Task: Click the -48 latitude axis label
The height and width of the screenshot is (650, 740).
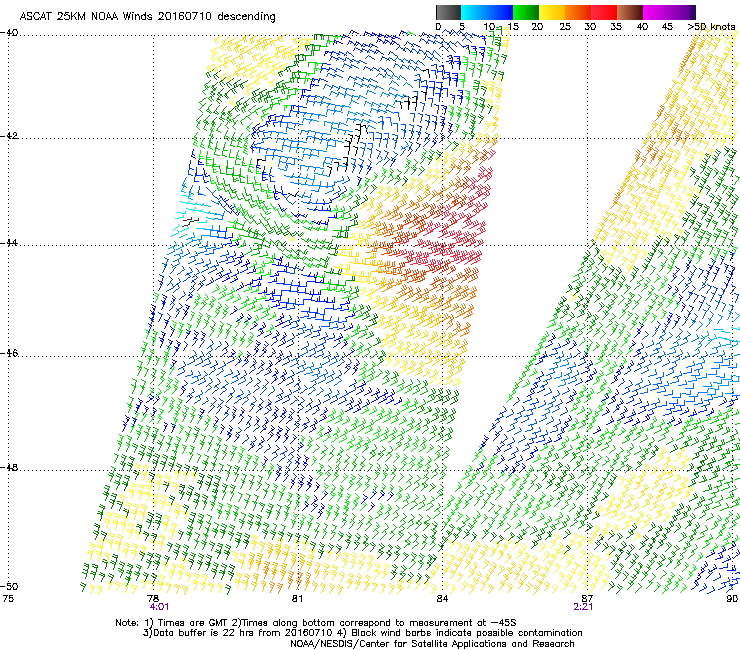Action: (9, 467)
